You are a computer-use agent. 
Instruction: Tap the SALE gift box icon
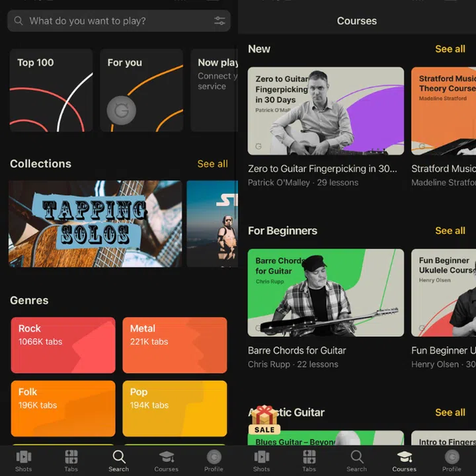(x=264, y=420)
